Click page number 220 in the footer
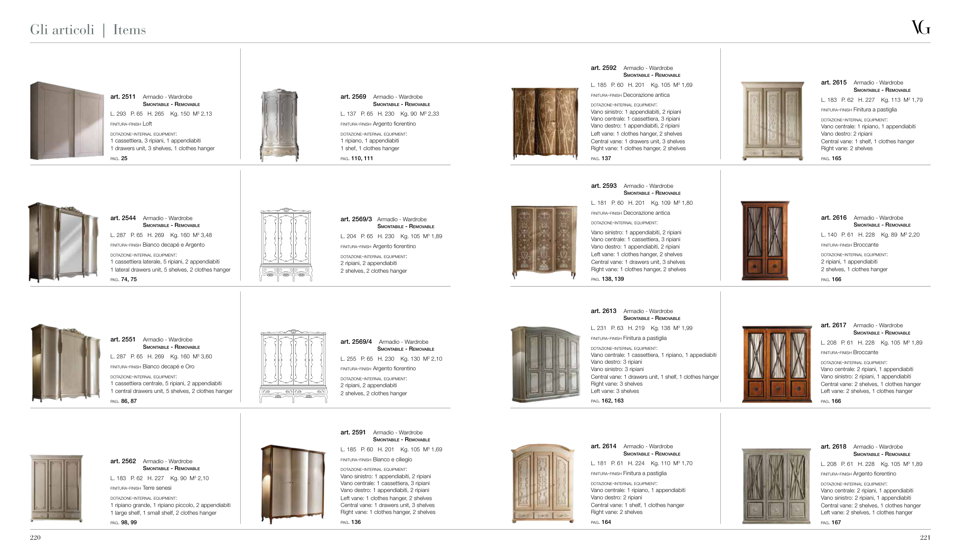Screen dimensions: 961x560 click(x=35, y=537)
